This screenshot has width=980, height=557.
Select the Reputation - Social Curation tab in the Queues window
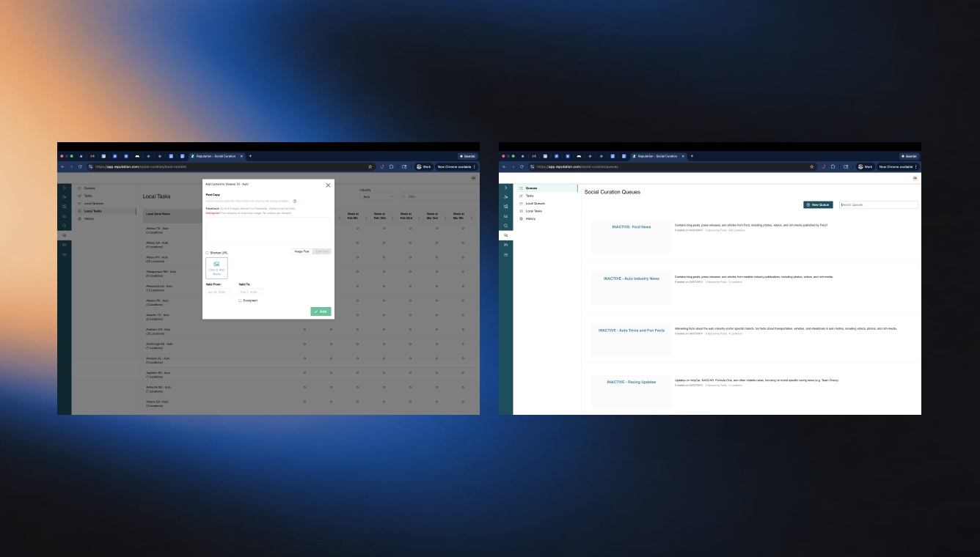point(657,156)
